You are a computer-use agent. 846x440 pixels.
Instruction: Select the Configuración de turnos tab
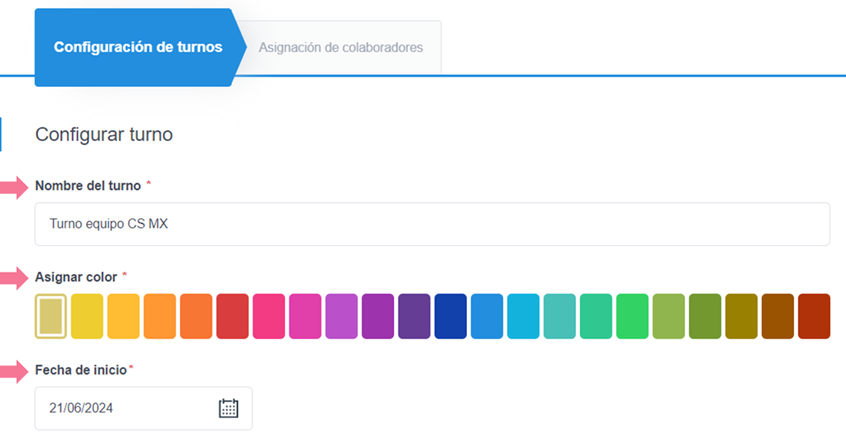pos(137,47)
